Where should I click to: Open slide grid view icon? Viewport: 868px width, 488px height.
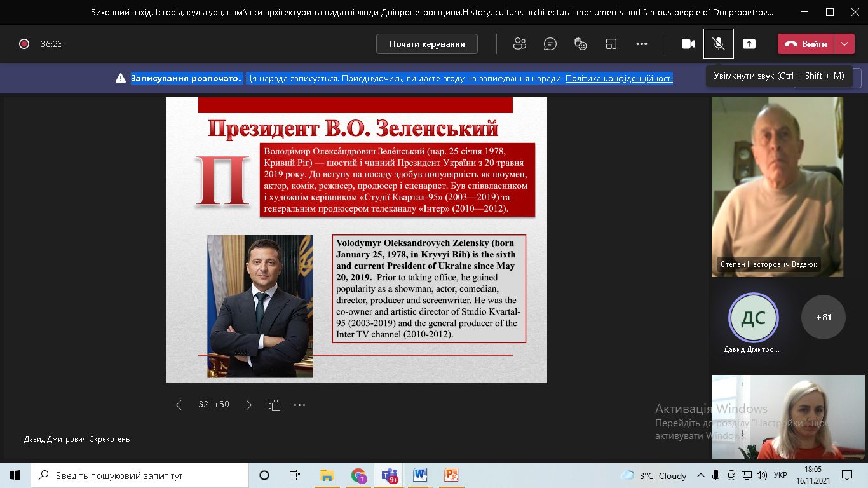(275, 405)
